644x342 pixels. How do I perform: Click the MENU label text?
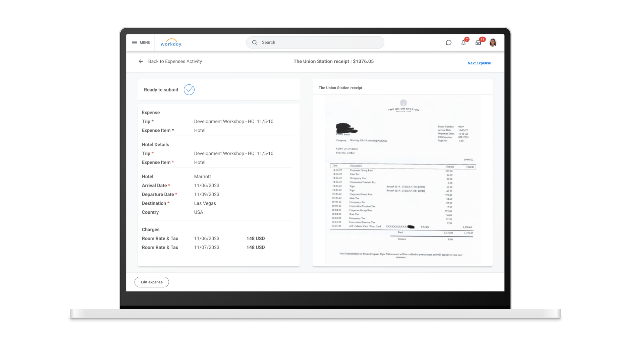[x=145, y=43]
